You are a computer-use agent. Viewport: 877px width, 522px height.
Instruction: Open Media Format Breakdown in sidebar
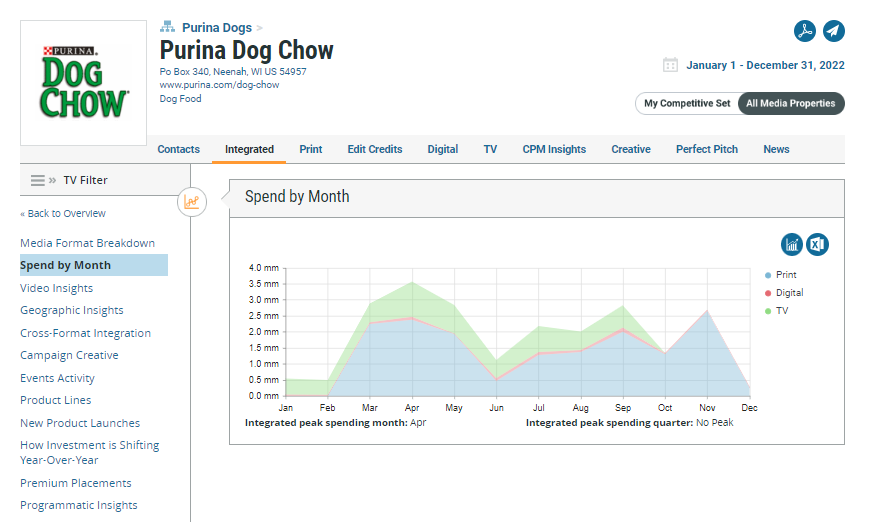(x=87, y=243)
